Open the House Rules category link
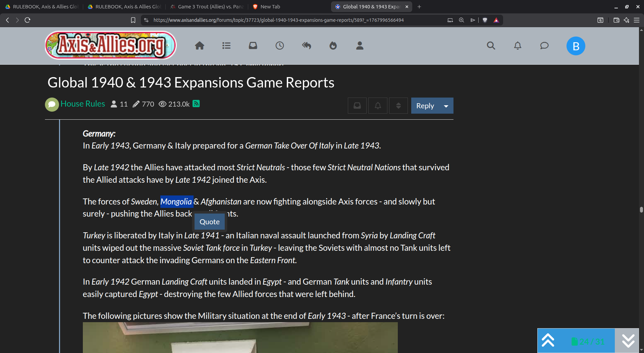 click(x=83, y=104)
